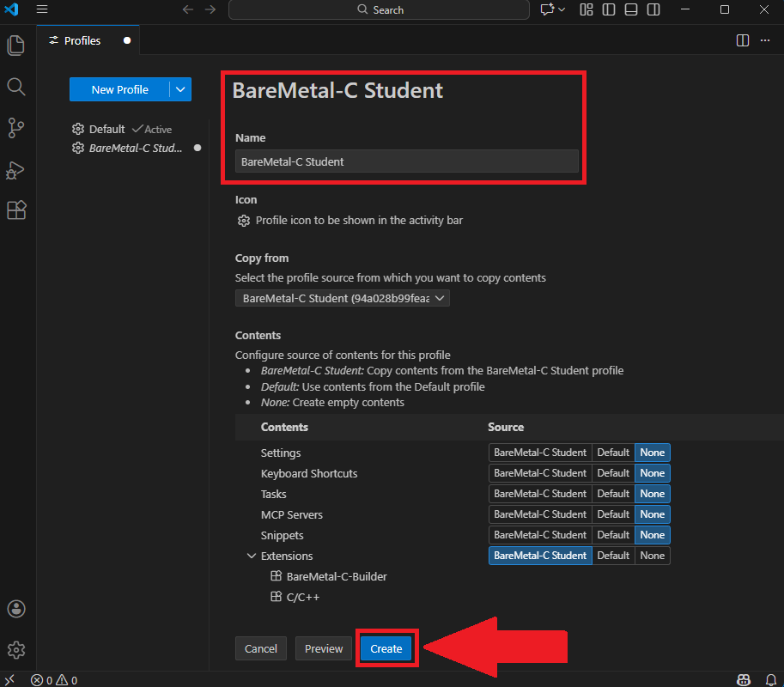Open the Manage settings gear icon
Image resolution: width=784 pixels, height=687 pixels.
(15, 650)
